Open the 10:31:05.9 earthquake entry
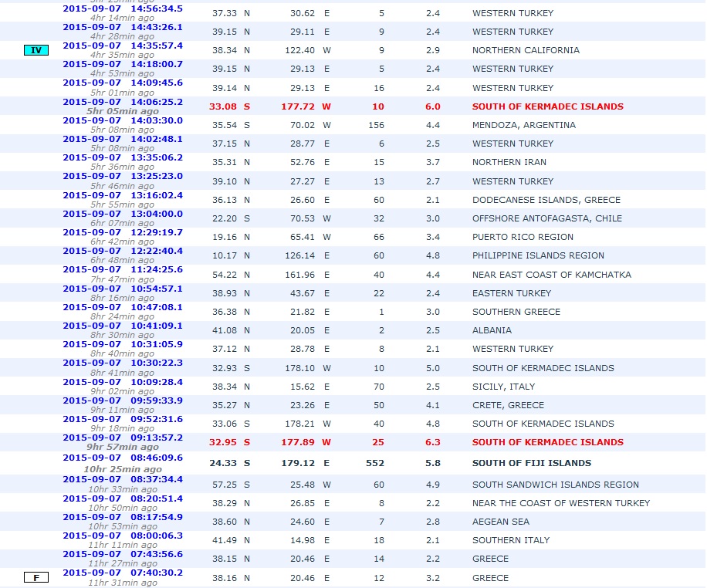Screen dimensions: 707x588 (x=123, y=344)
